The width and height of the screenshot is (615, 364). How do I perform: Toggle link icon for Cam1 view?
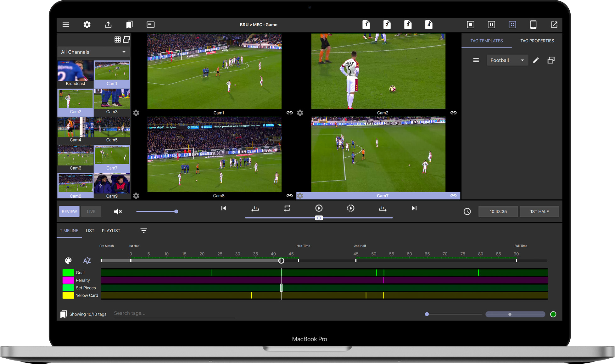289,113
